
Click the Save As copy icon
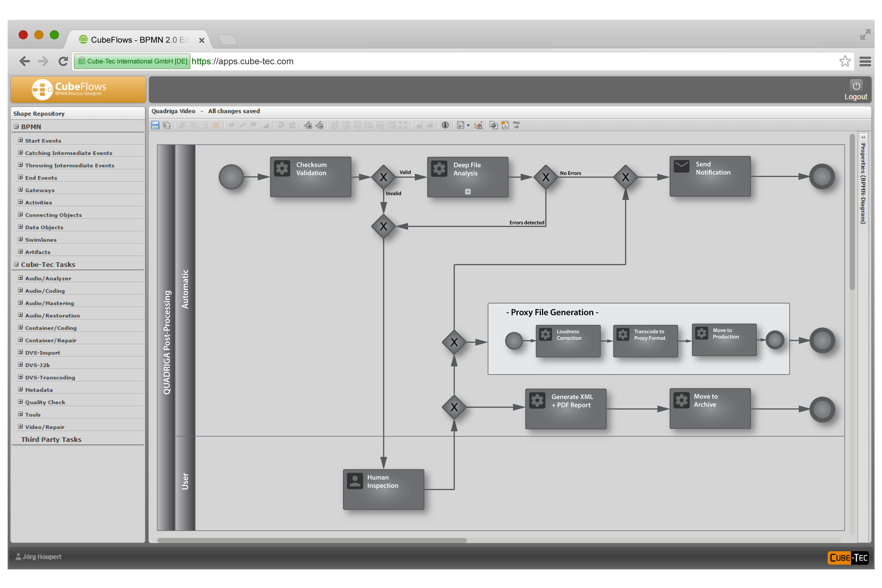[x=167, y=125]
